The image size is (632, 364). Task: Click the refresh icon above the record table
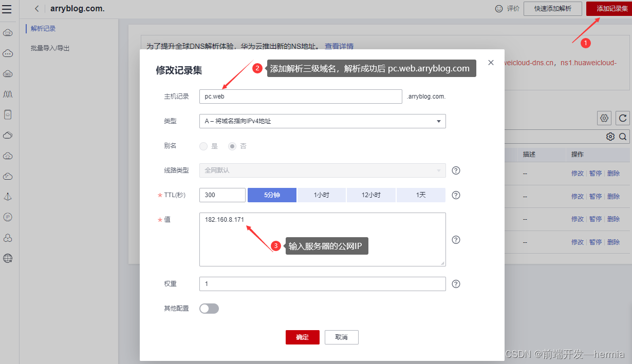tap(623, 118)
